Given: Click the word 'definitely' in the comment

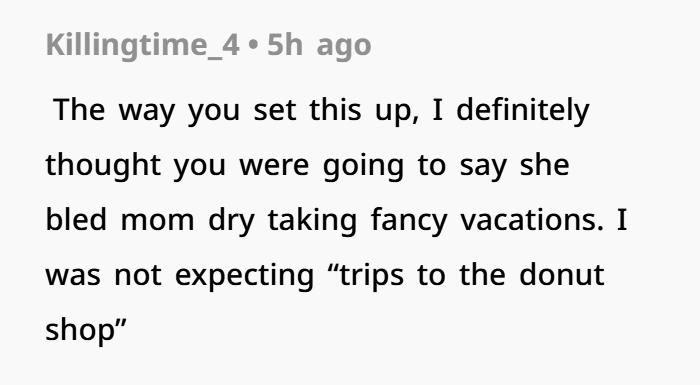Looking at the screenshot, I should (523, 111).
